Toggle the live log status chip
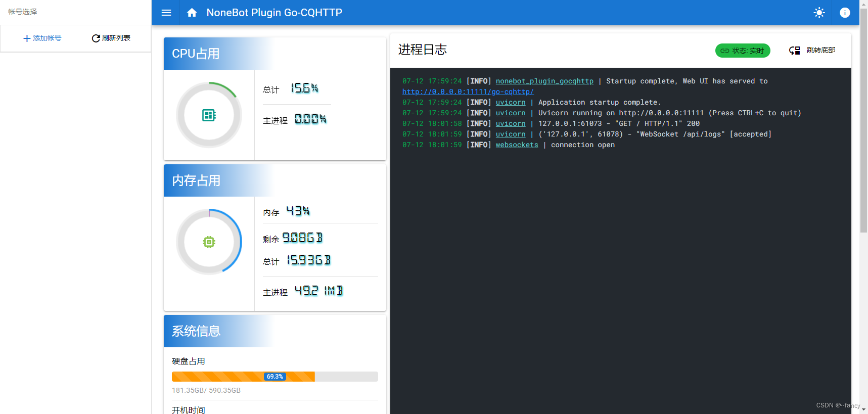Image resolution: width=868 pixels, height=414 pixels. pyautogui.click(x=743, y=51)
